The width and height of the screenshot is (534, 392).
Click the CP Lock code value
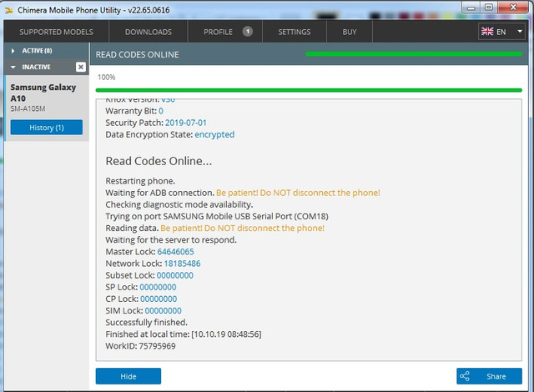[159, 299]
